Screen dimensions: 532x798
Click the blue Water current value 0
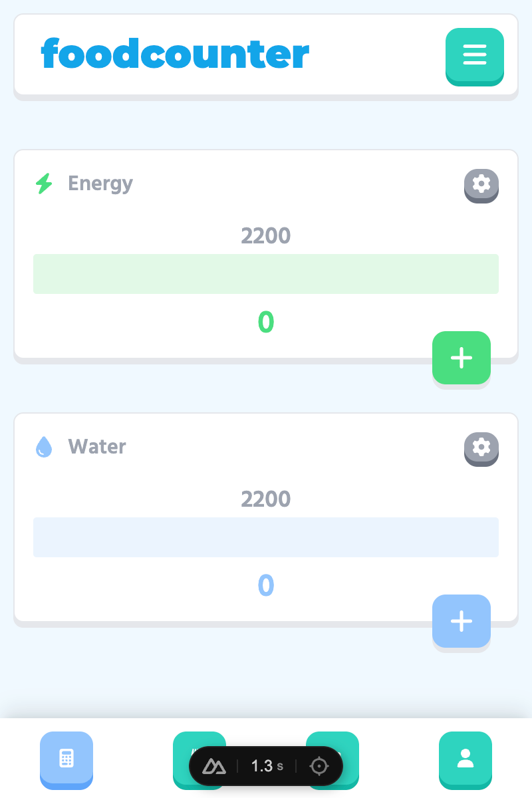click(266, 586)
